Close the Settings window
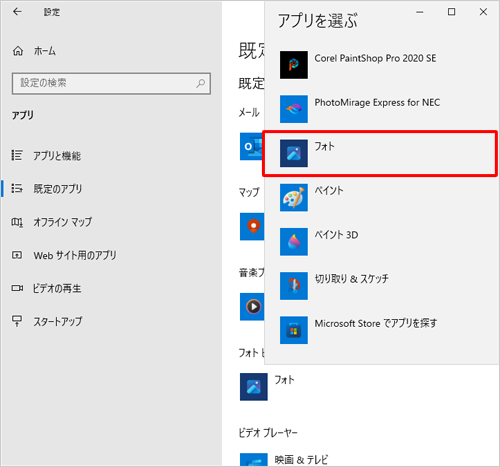 click(x=483, y=12)
